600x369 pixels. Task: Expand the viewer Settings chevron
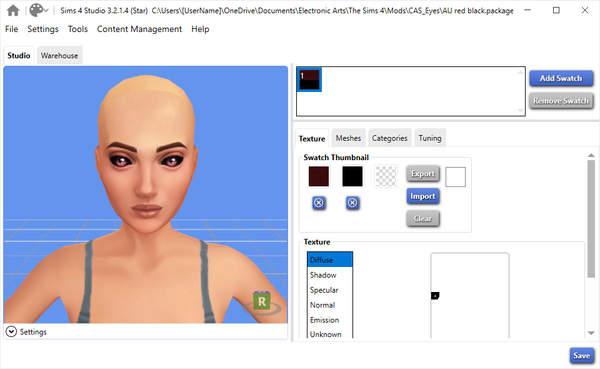(x=11, y=331)
